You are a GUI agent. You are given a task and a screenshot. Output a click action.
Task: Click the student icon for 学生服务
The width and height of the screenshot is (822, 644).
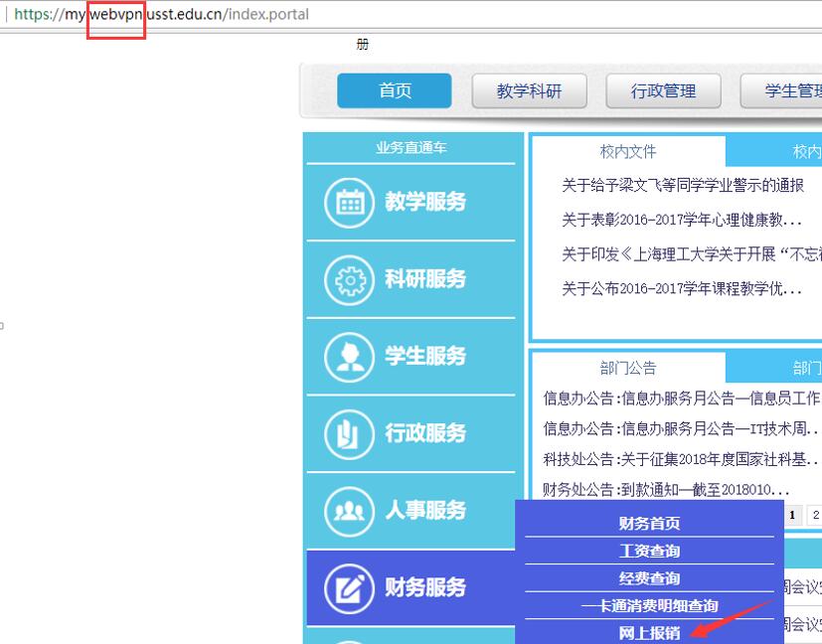349,356
